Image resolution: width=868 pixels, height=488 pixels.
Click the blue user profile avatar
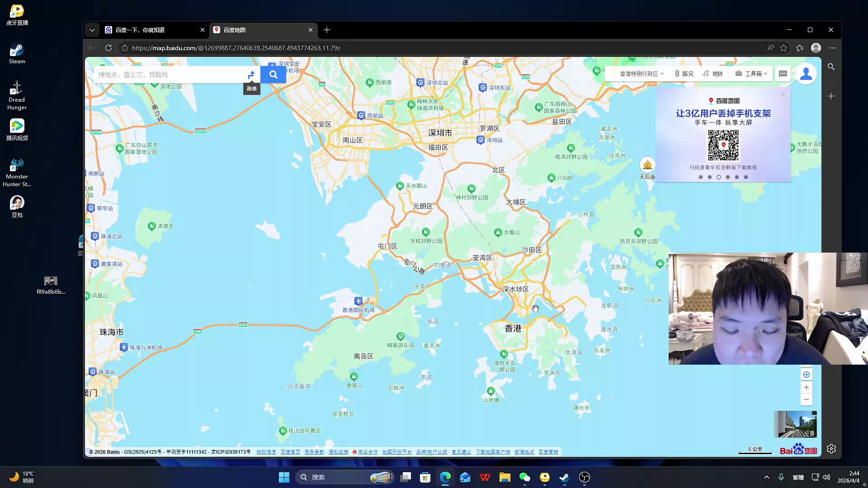(806, 74)
